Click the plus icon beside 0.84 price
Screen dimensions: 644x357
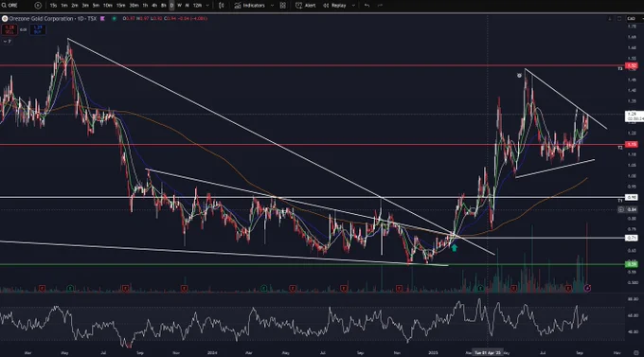point(621,209)
